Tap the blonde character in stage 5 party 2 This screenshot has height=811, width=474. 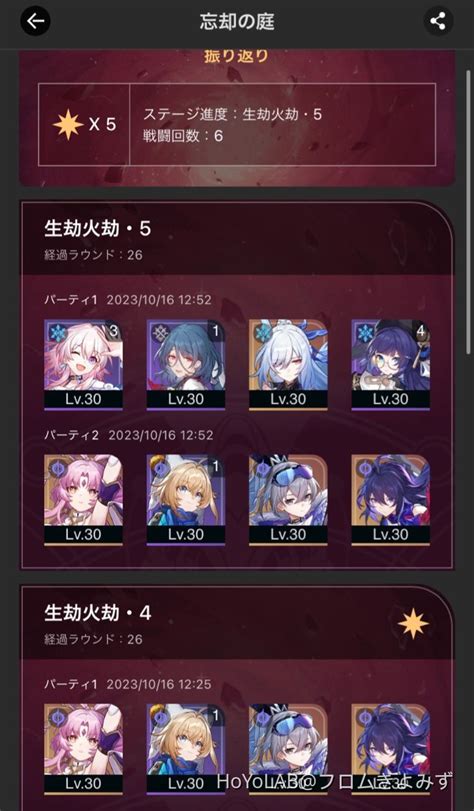point(186,500)
